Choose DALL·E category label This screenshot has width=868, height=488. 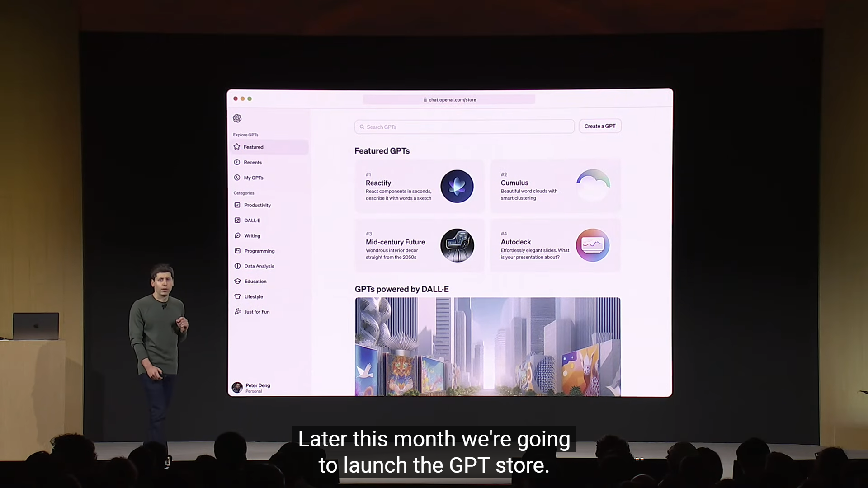pyautogui.click(x=252, y=221)
